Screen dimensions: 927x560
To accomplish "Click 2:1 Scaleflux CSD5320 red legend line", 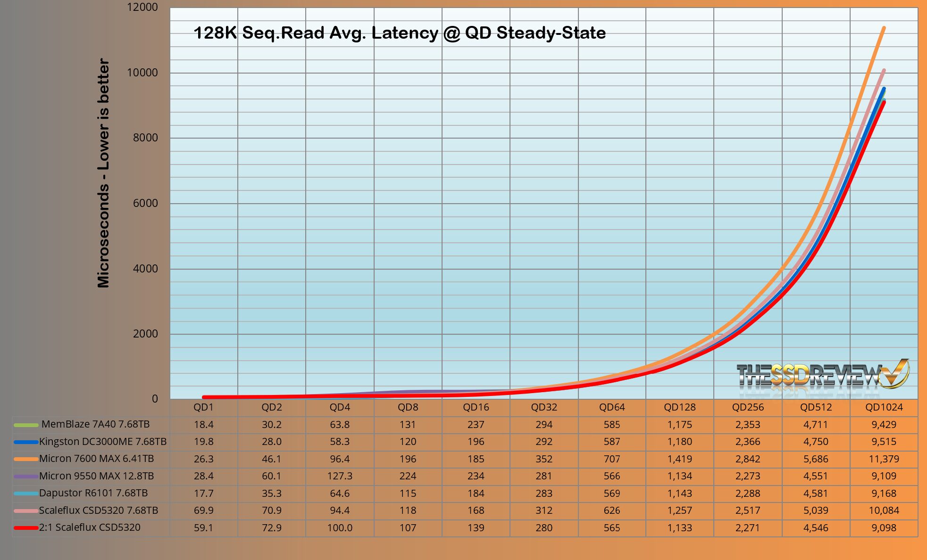I will click(26, 528).
